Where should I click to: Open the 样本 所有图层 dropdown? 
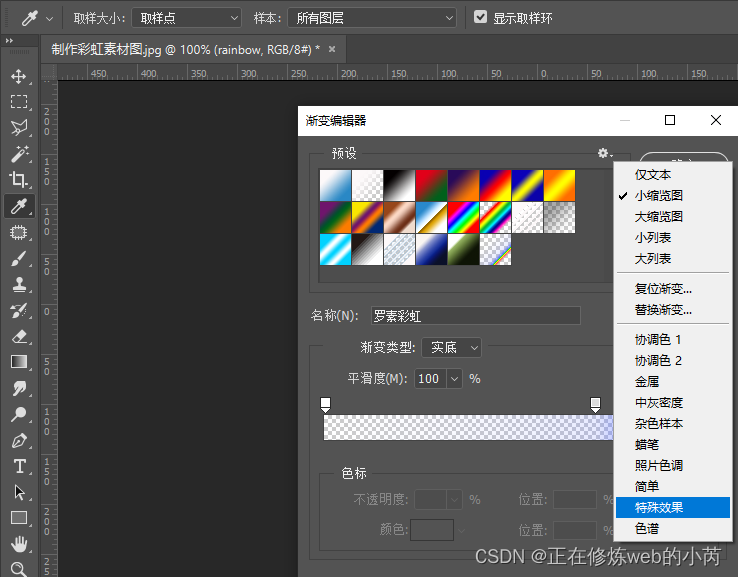tap(372, 18)
